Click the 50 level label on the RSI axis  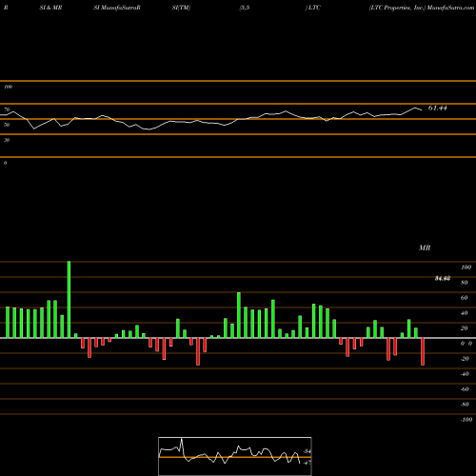pyautogui.click(x=7, y=125)
